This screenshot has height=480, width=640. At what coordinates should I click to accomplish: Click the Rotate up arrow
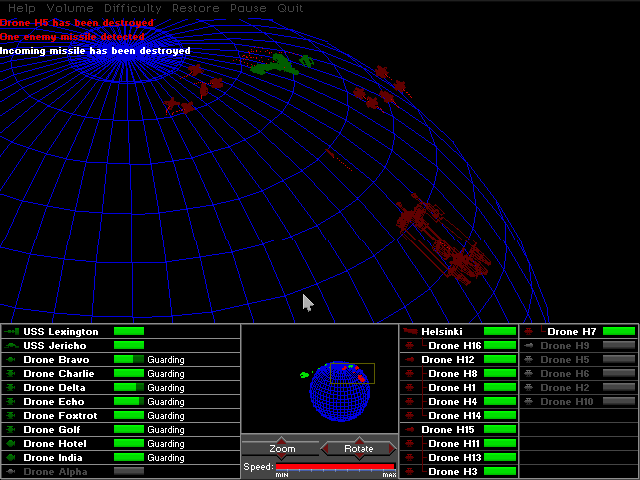[359, 439]
